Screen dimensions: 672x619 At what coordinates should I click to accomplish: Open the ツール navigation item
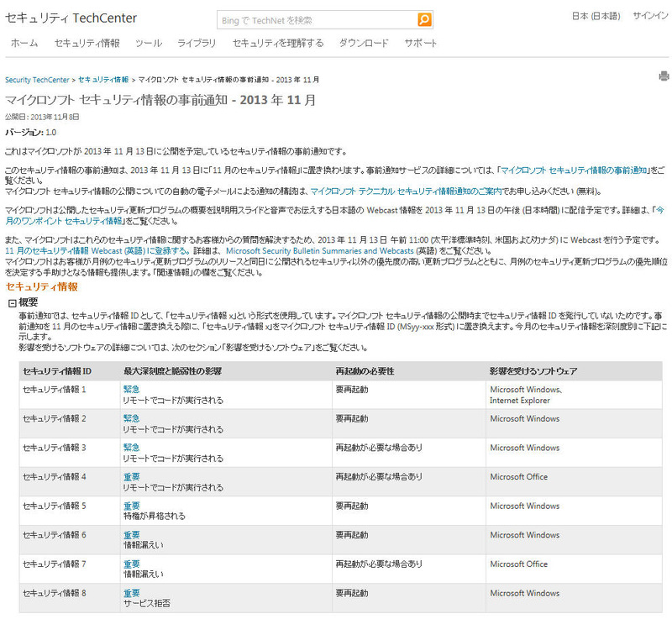pyautogui.click(x=149, y=43)
